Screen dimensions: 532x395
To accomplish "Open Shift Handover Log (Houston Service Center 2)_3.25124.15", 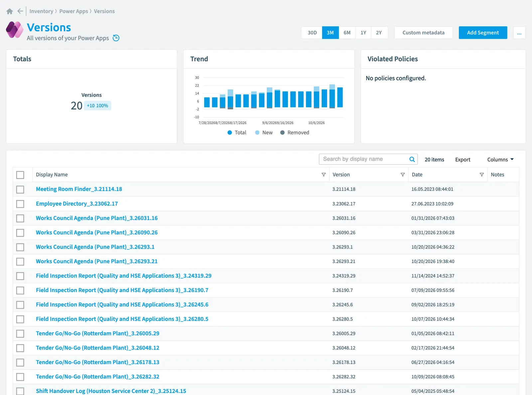I will pyautogui.click(x=111, y=391).
